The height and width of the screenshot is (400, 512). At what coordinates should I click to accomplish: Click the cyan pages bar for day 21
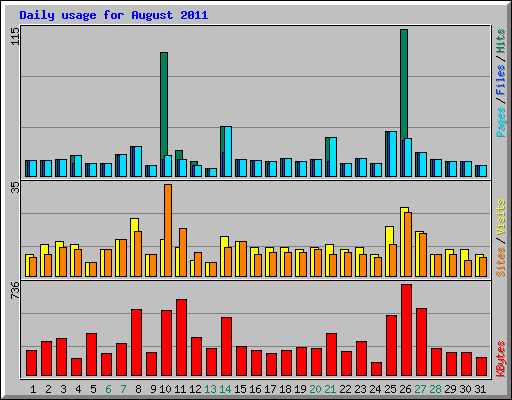tap(333, 157)
